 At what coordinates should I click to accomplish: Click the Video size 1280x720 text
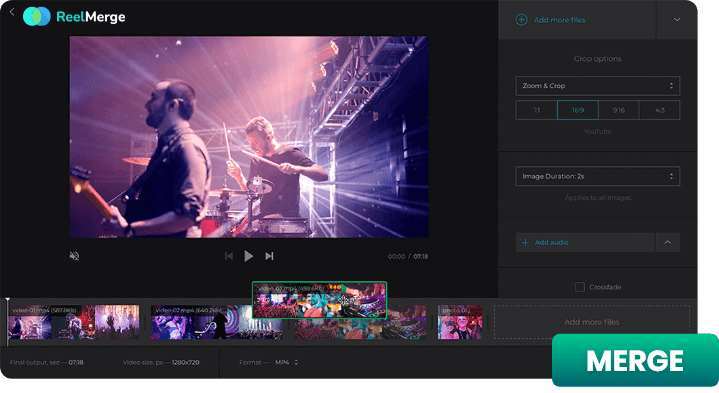click(x=161, y=362)
